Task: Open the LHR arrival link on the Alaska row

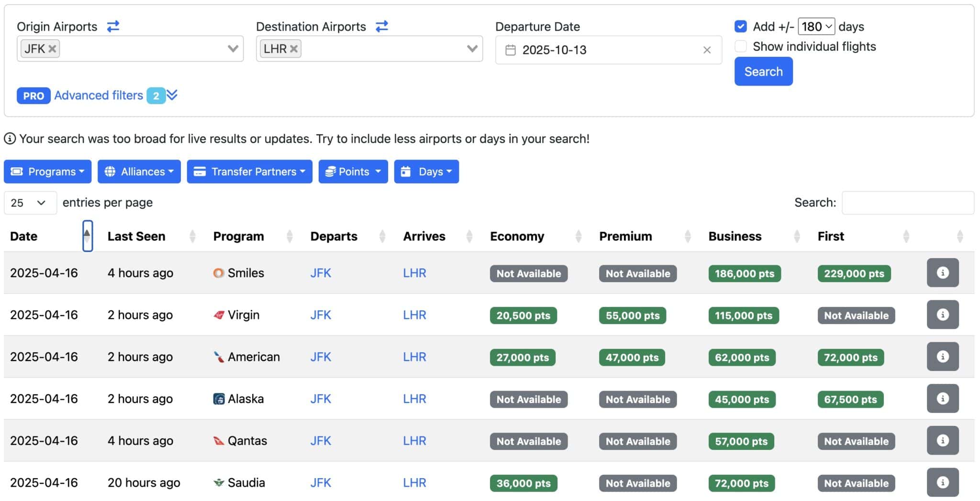Action: (x=414, y=398)
